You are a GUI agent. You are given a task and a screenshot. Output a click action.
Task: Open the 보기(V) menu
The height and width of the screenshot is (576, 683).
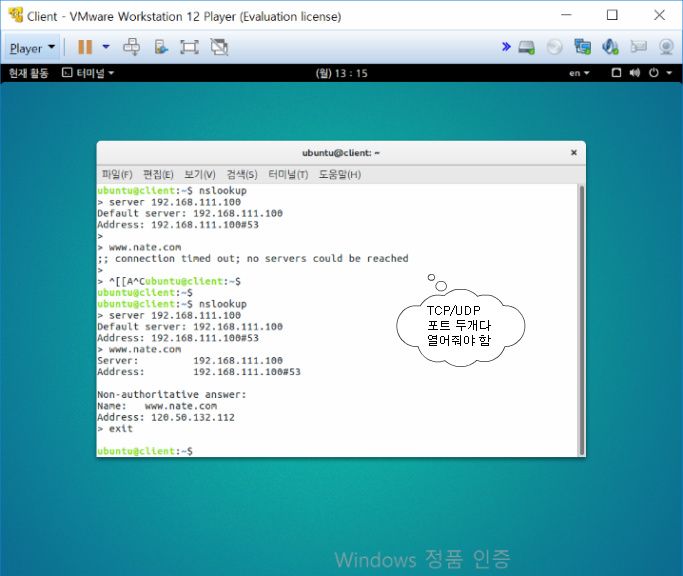(199, 174)
